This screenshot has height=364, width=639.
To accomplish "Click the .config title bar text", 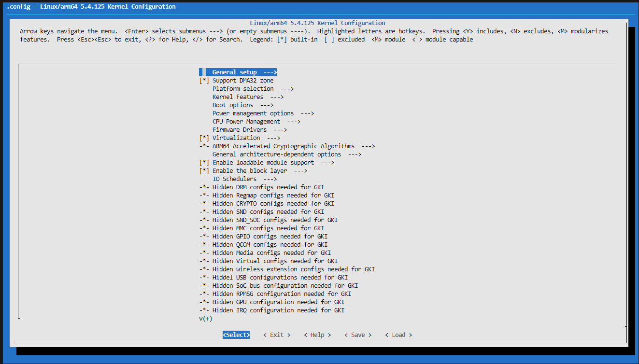I will (91, 7).
